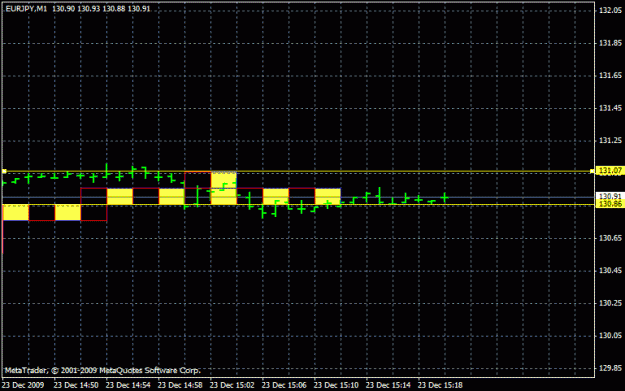Click the 131.07 price label on scale

(x=610, y=171)
